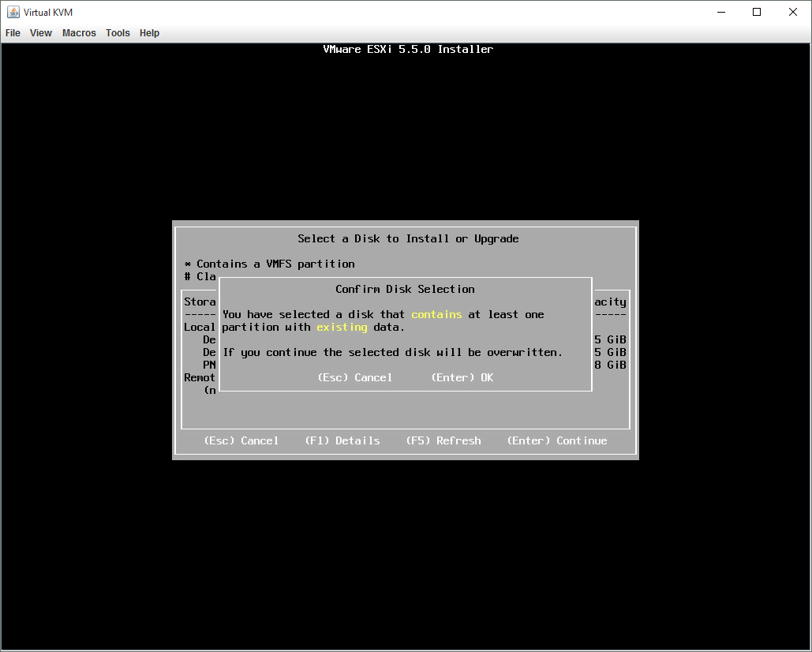Click (F5) Refresh in disk selection
The height and width of the screenshot is (652, 812).
(443, 440)
